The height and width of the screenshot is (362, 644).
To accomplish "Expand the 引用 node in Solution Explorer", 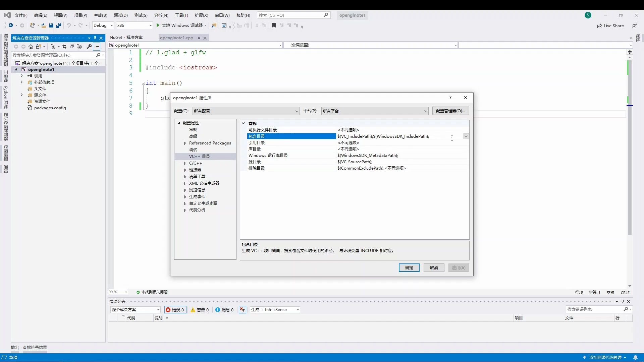I will (21, 76).
